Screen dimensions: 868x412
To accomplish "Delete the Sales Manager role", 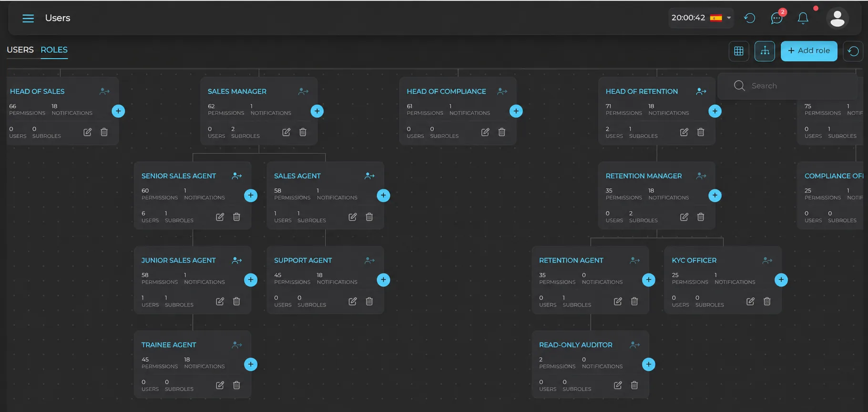I will click(x=303, y=132).
